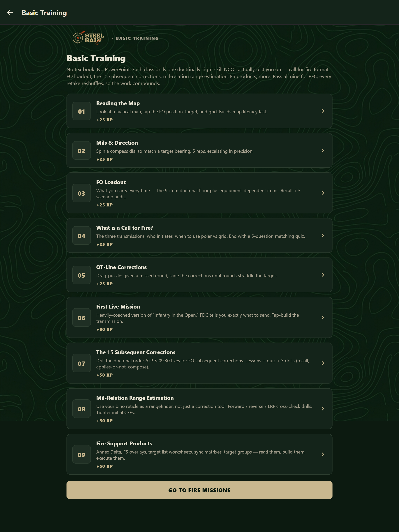Click the Go To Fire Missions button

[199, 490]
